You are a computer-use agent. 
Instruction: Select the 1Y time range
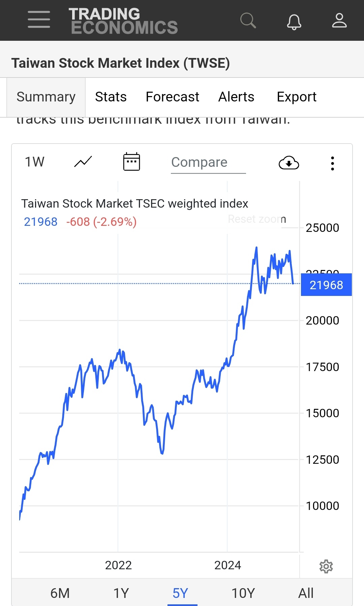(121, 593)
